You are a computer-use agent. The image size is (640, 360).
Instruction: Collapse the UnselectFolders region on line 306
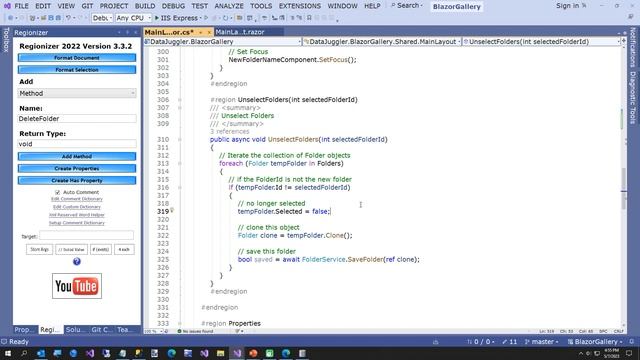click(180, 100)
